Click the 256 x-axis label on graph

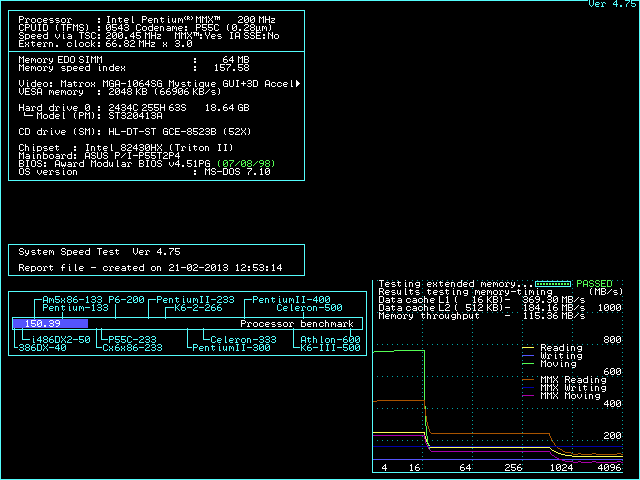pyautogui.click(x=513, y=468)
